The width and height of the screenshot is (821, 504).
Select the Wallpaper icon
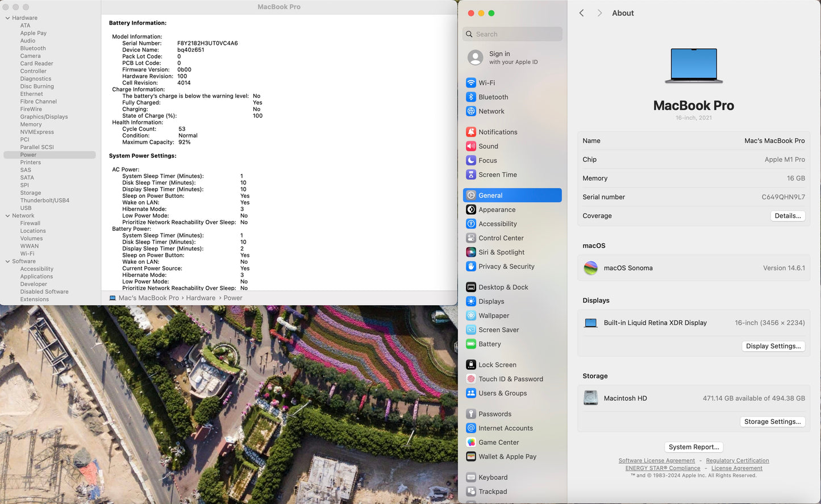pyautogui.click(x=471, y=315)
